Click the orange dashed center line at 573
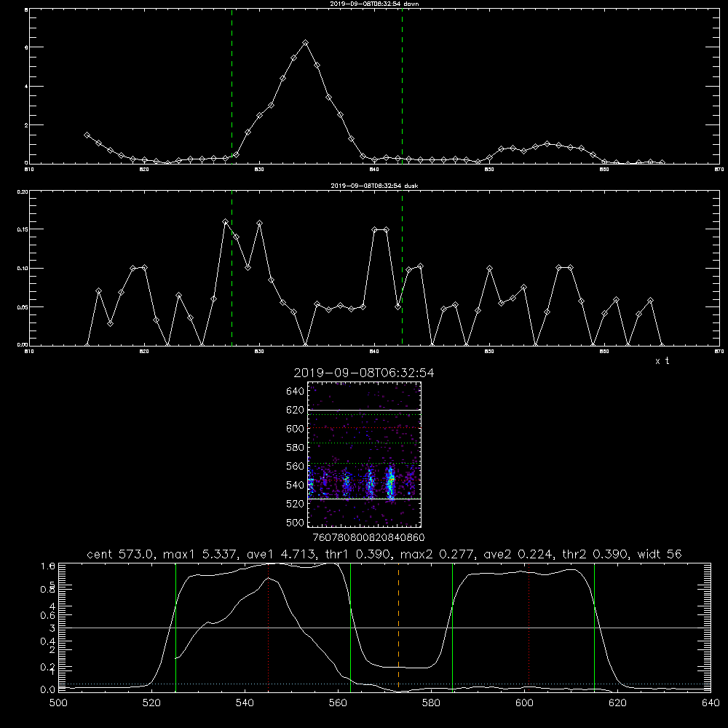 (x=398, y=628)
